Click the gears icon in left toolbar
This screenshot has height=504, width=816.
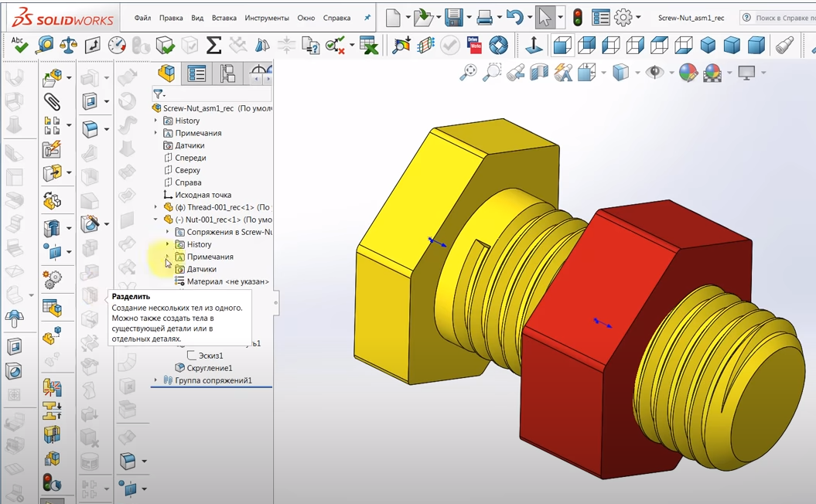[x=52, y=280]
